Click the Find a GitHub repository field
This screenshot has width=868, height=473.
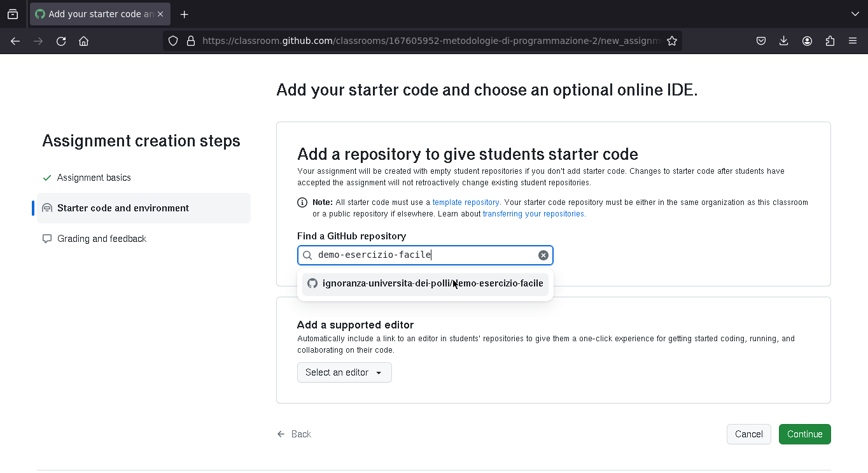pyautogui.click(x=425, y=255)
